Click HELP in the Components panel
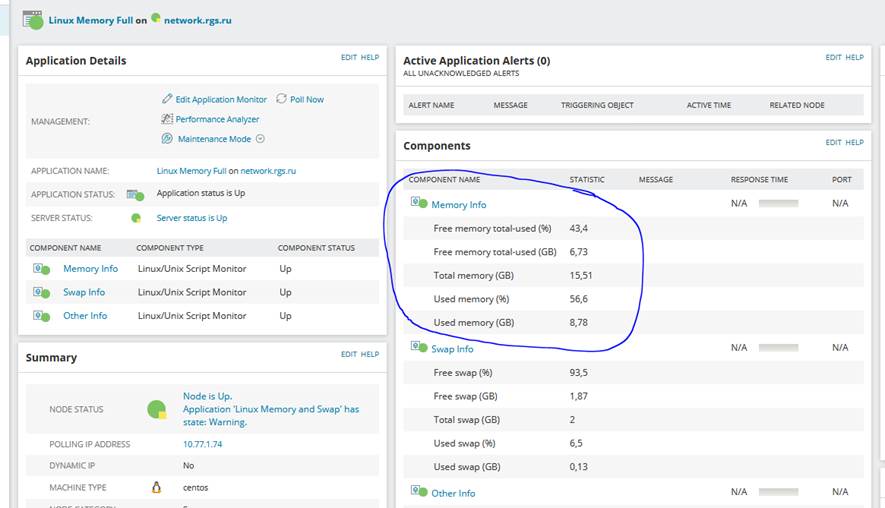This screenshot has width=885, height=508. [x=854, y=143]
